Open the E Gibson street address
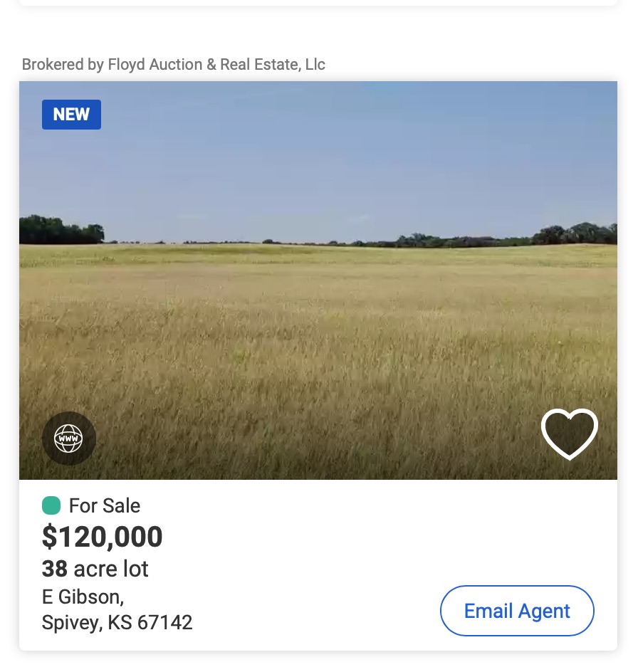 pyautogui.click(x=83, y=596)
